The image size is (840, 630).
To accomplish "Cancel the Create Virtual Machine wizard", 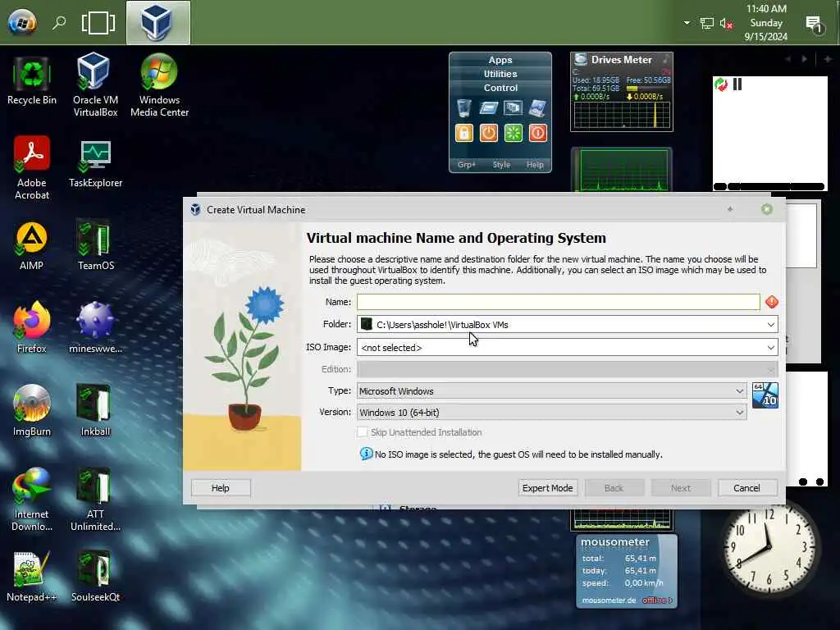I will pyautogui.click(x=746, y=488).
